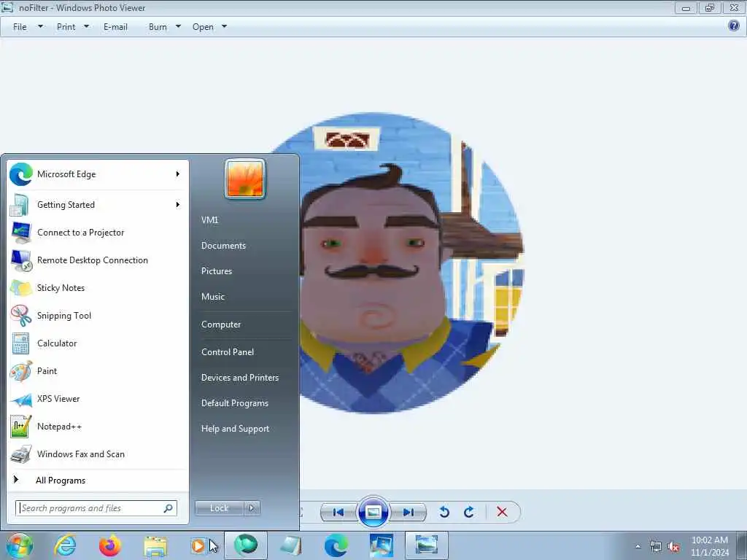The image size is (747, 560).
Task: Go to next photo
Action: click(408, 513)
